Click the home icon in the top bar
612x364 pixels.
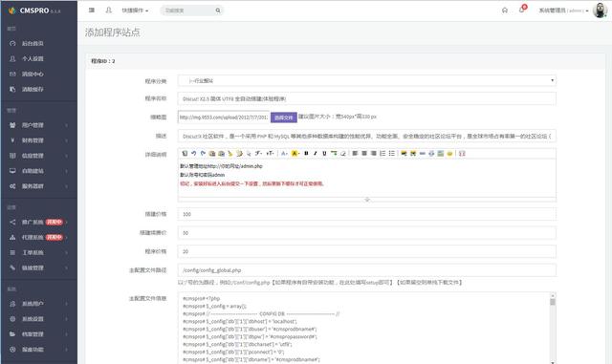[x=505, y=11]
